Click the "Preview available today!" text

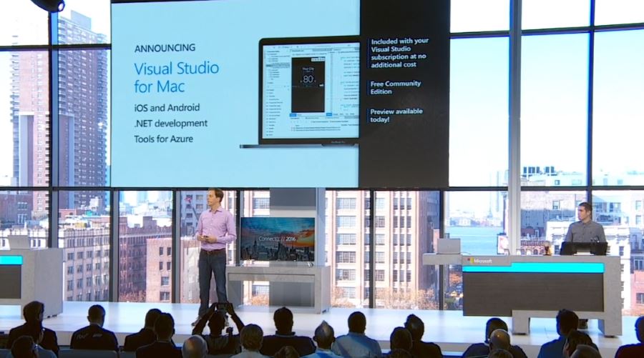(x=396, y=115)
